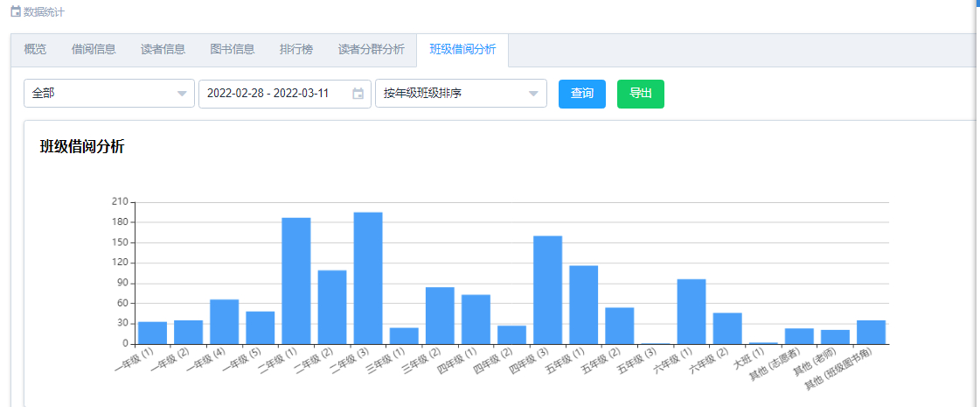980x407 pixels.
Task: Click the calendar icon in date field
Action: pos(358,94)
